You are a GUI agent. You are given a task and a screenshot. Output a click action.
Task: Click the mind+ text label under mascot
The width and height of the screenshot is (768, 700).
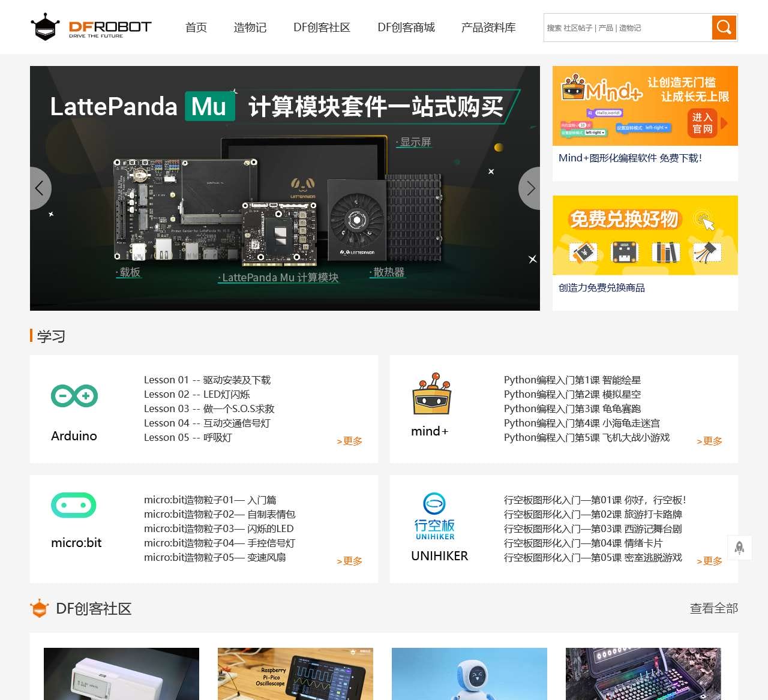click(430, 431)
